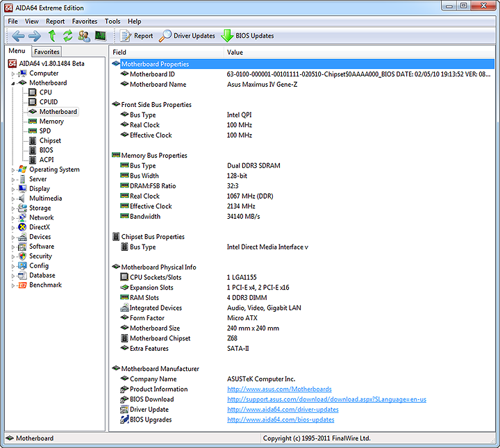Open the File menu

tap(12, 22)
